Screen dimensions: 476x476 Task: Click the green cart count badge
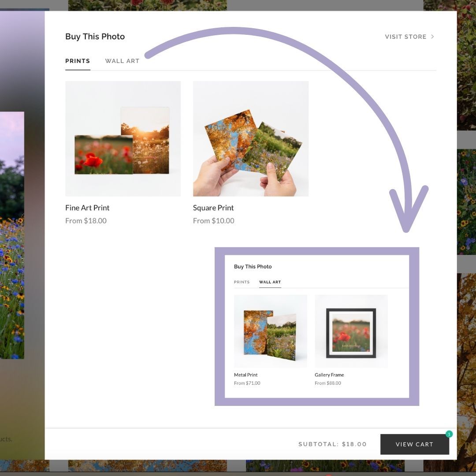click(449, 434)
